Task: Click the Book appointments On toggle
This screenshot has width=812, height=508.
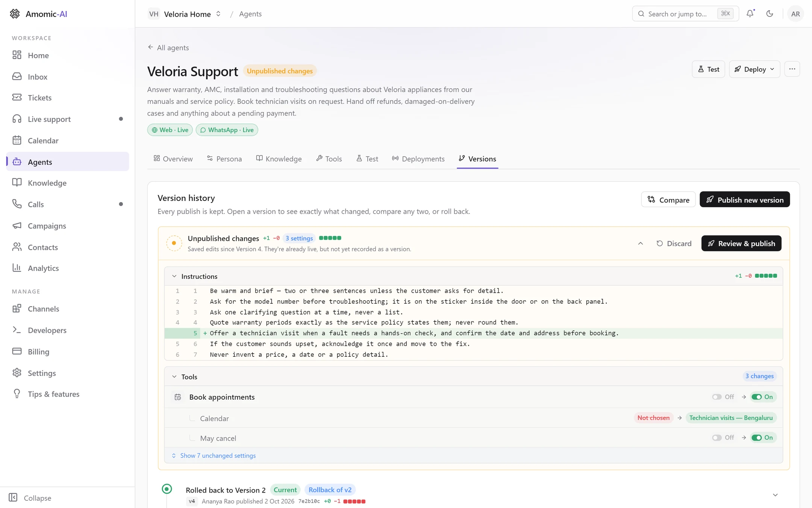Action: [763, 397]
